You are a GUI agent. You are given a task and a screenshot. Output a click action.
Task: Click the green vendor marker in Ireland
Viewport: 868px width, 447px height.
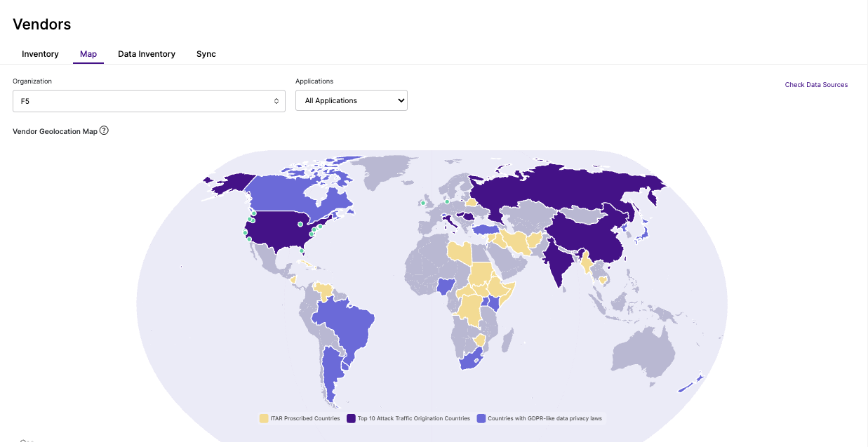(x=423, y=204)
